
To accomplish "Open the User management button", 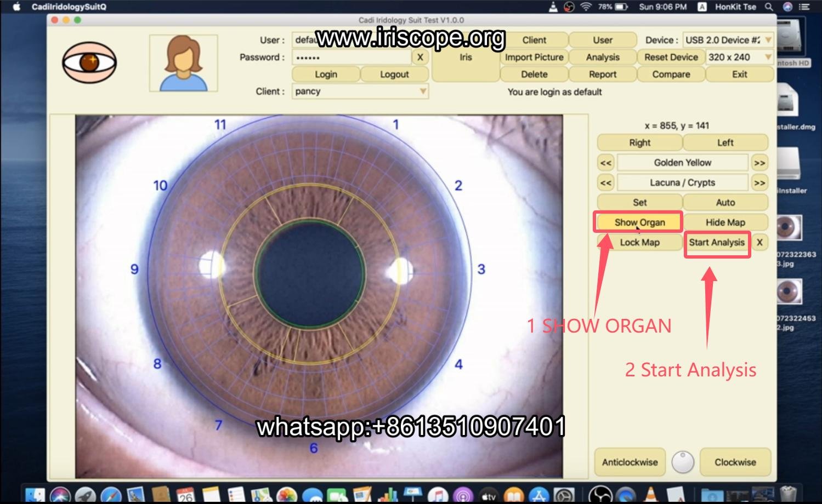I will pos(603,40).
